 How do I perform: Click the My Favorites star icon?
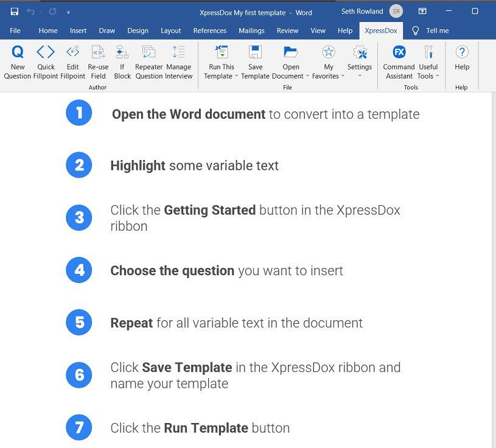(x=329, y=52)
